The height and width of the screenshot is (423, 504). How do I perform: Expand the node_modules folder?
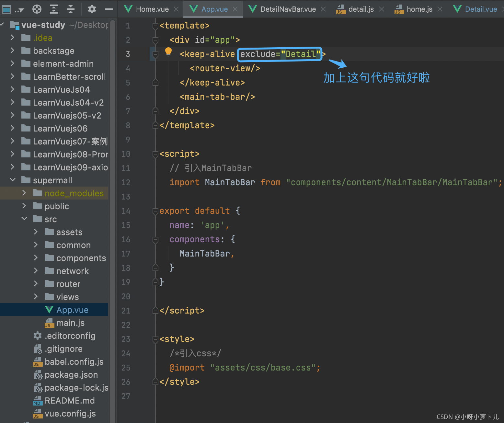pos(24,193)
